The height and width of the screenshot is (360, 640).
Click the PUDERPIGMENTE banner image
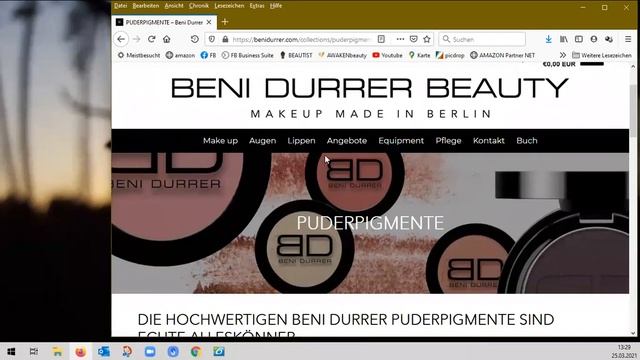(x=370, y=223)
